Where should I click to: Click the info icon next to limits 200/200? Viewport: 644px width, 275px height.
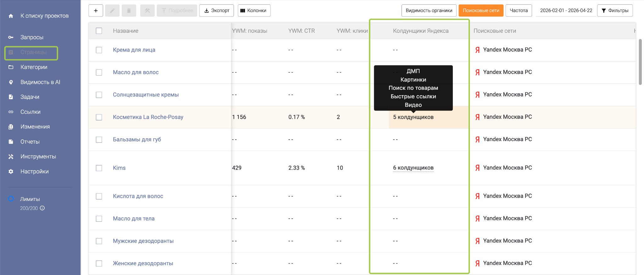coord(42,208)
